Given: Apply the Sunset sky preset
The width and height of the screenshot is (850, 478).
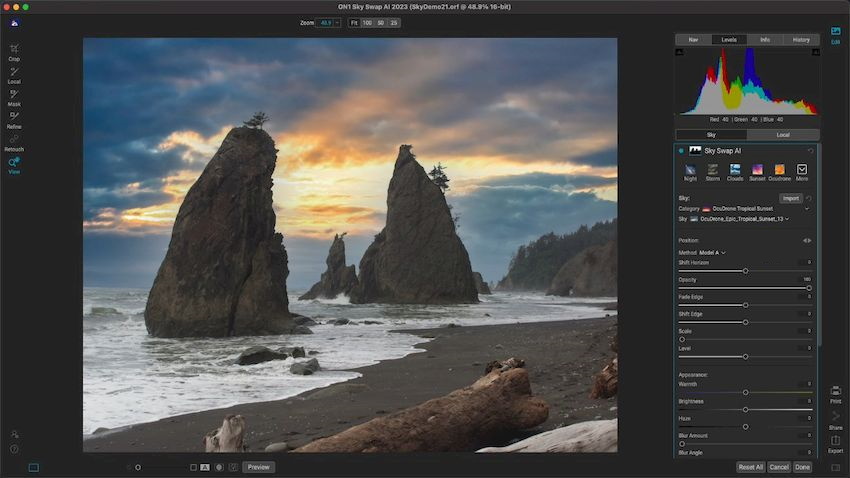Looking at the screenshot, I should point(757,171).
